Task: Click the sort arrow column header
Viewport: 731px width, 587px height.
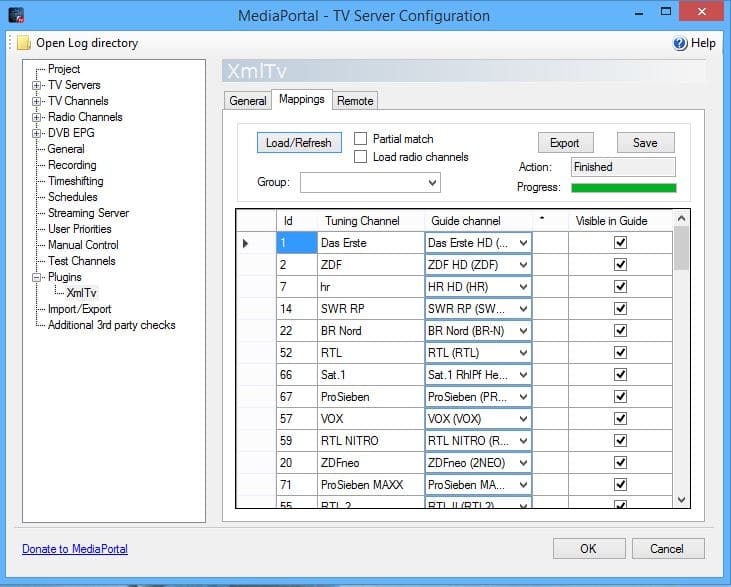Action: pos(542,218)
